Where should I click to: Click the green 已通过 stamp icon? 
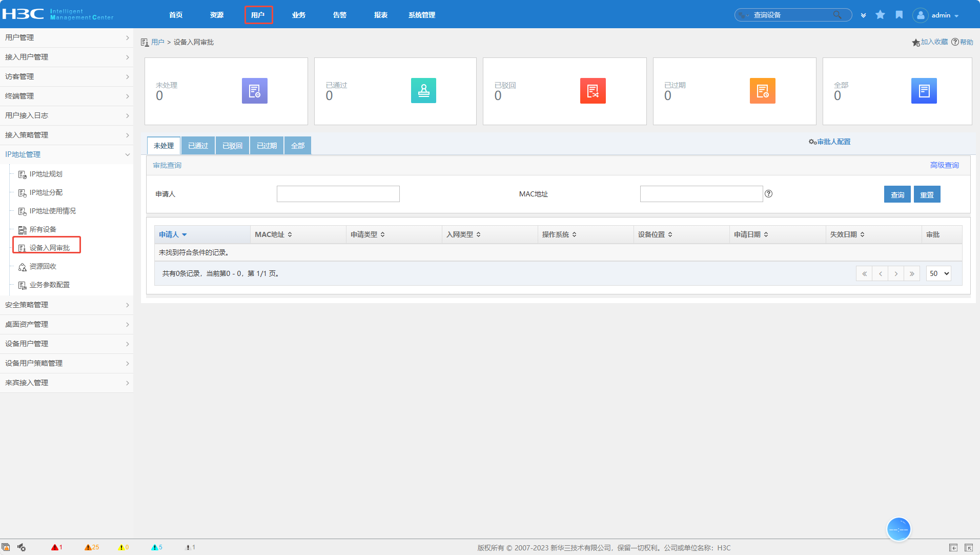tap(424, 91)
